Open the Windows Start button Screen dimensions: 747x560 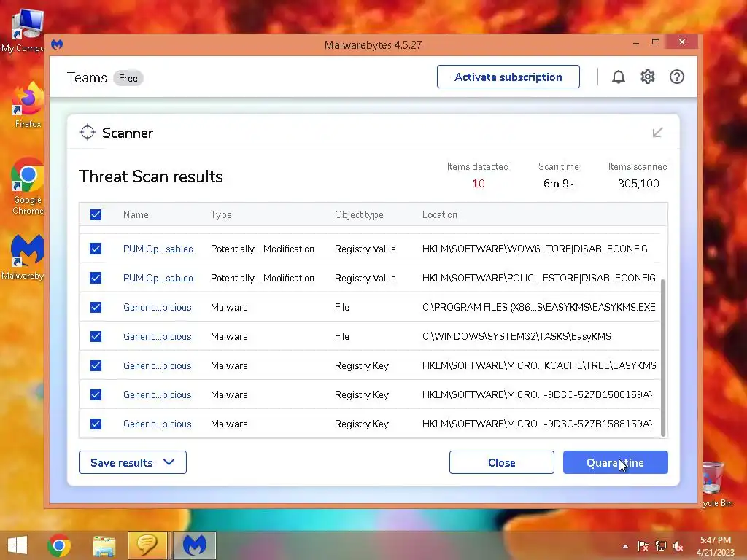pos(18,545)
